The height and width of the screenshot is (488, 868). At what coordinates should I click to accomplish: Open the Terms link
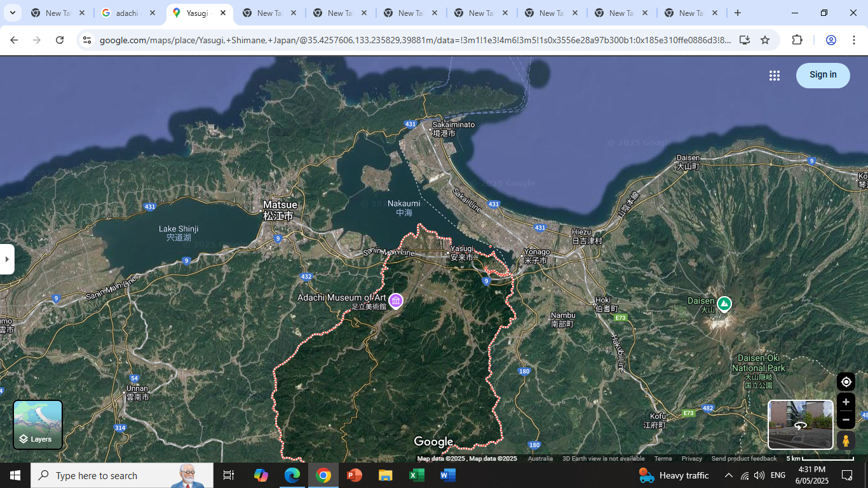point(663,459)
